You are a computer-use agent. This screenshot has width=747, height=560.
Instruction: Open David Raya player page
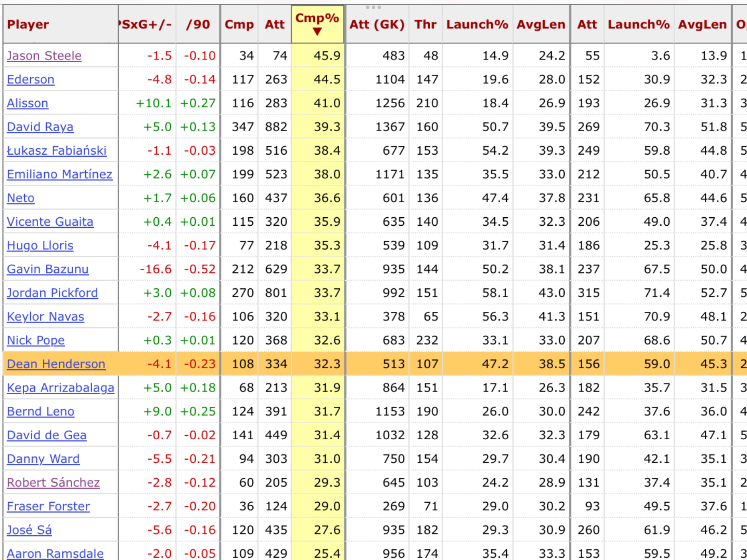[40, 127]
